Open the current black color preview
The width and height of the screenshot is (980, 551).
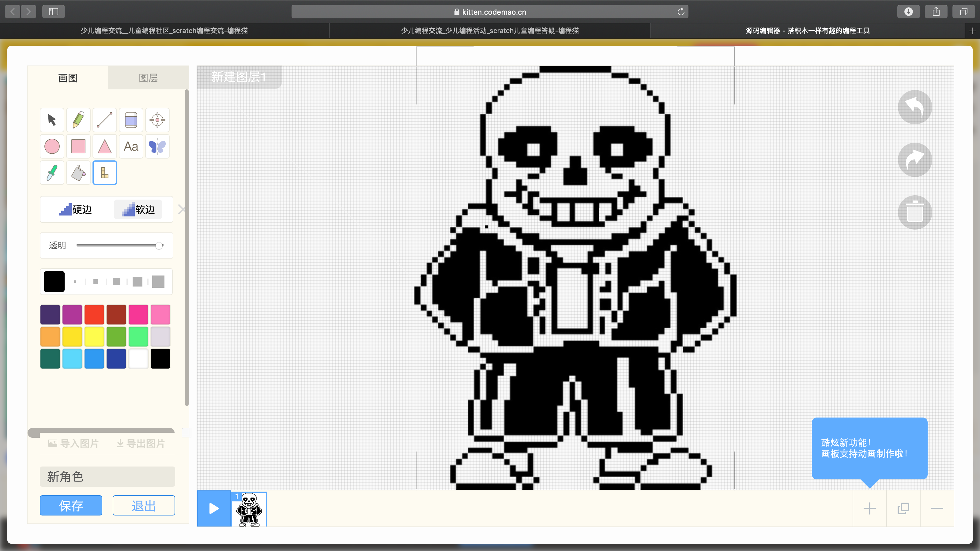click(54, 282)
